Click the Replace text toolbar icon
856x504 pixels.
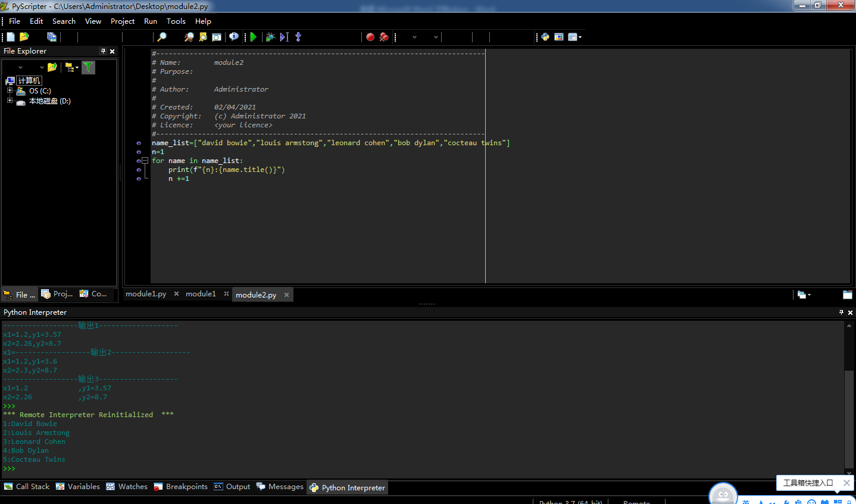click(189, 37)
